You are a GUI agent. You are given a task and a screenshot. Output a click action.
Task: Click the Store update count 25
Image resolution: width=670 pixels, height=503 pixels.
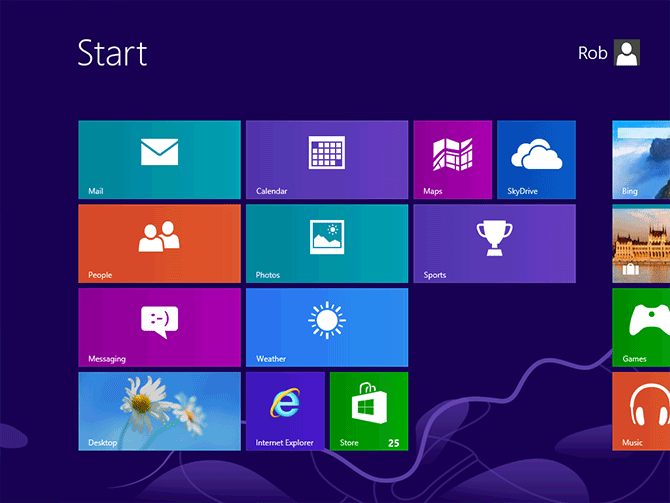pyautogui.click(x=394, y=443)
